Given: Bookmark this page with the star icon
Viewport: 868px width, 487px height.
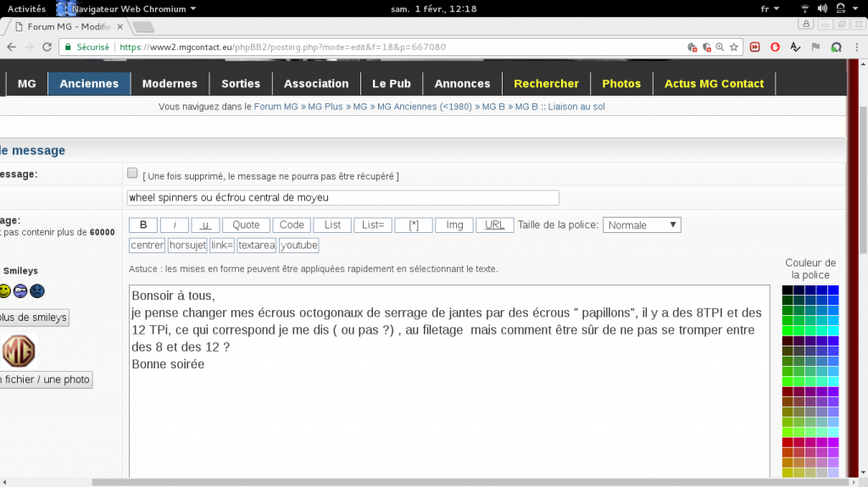Looking at the screenshot, I should (x=734, y=47).
